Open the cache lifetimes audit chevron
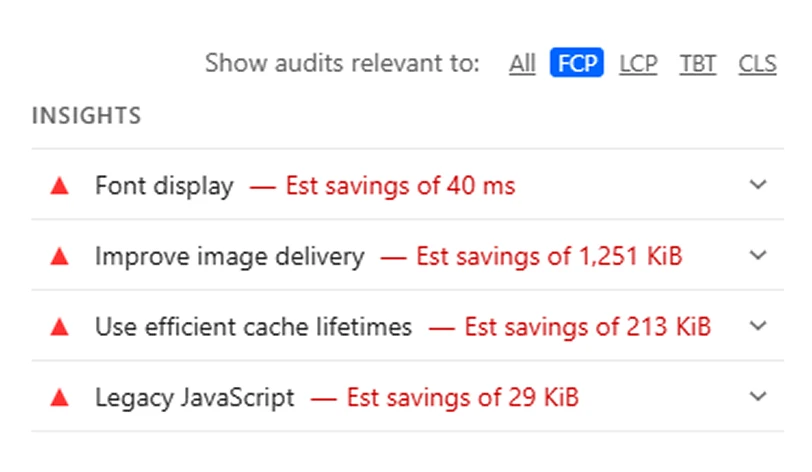812x472 pixels. click(758, 326)
